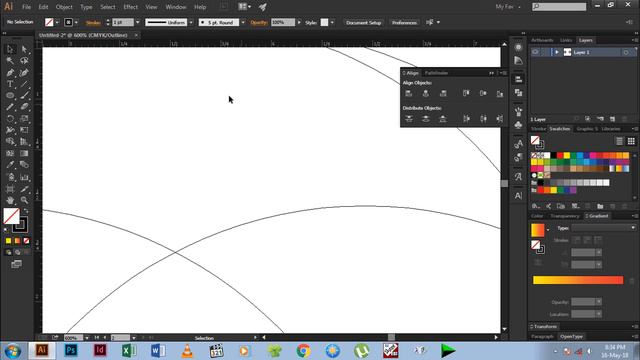Swap fill and stroke arrow in toolbox
The height and width of the screenshot is (360, 640).
26,211
